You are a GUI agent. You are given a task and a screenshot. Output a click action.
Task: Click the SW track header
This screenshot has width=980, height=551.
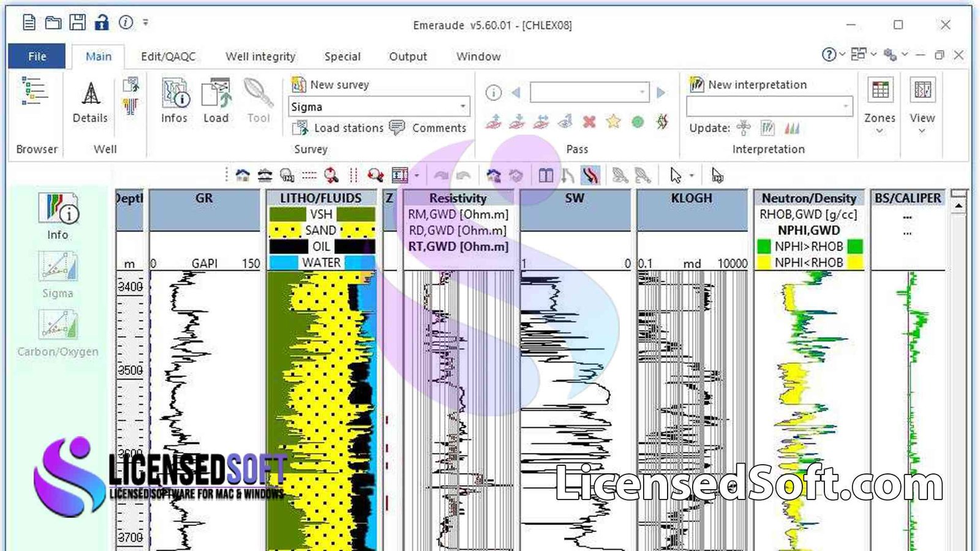click(x=575, y=198)
